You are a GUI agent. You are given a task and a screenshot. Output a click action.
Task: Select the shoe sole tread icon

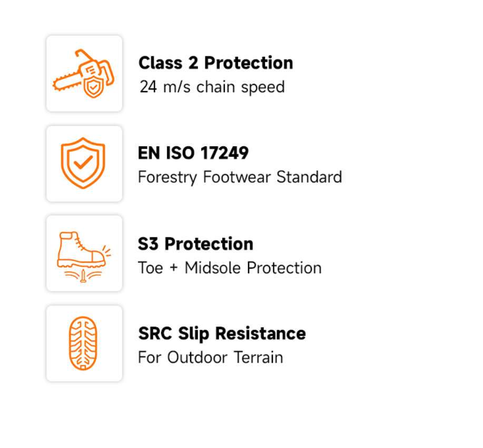(83, 343)
